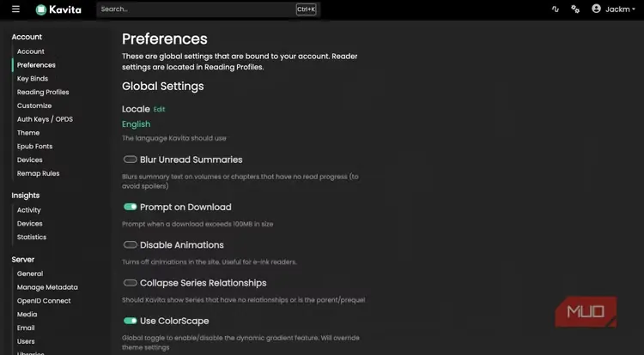644x355 pixels.
Task: Click the Ctrl+K shortcut badge
Action: (x=306, y=9)
